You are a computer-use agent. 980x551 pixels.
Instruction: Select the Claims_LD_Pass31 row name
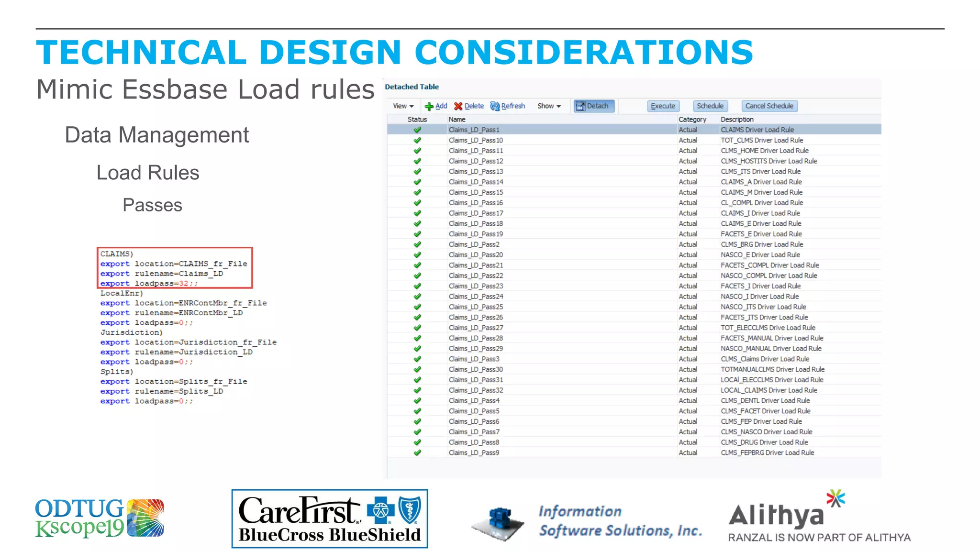476,380
